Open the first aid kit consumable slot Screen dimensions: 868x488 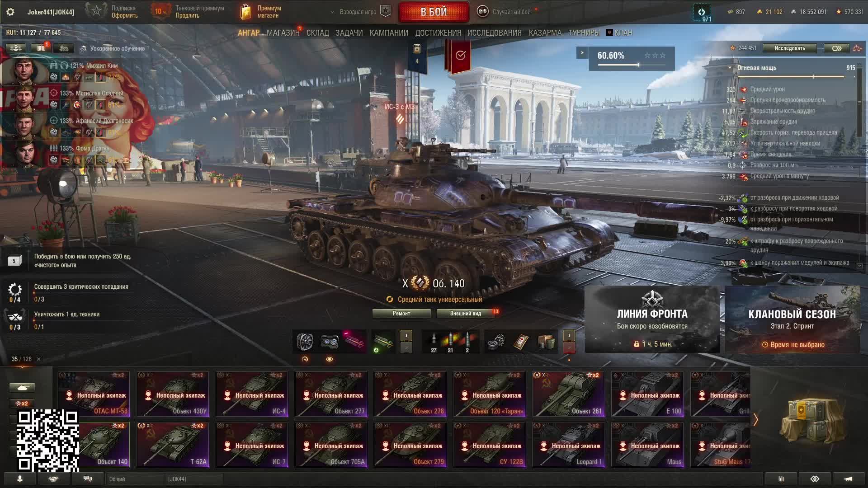521,342
